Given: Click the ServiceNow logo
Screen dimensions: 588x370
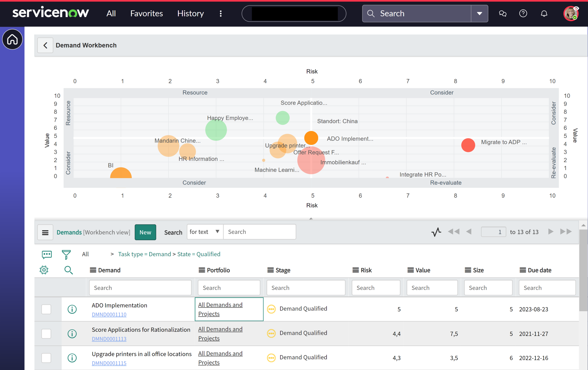Looking at the screenshot, I should [x=51, y=12].
